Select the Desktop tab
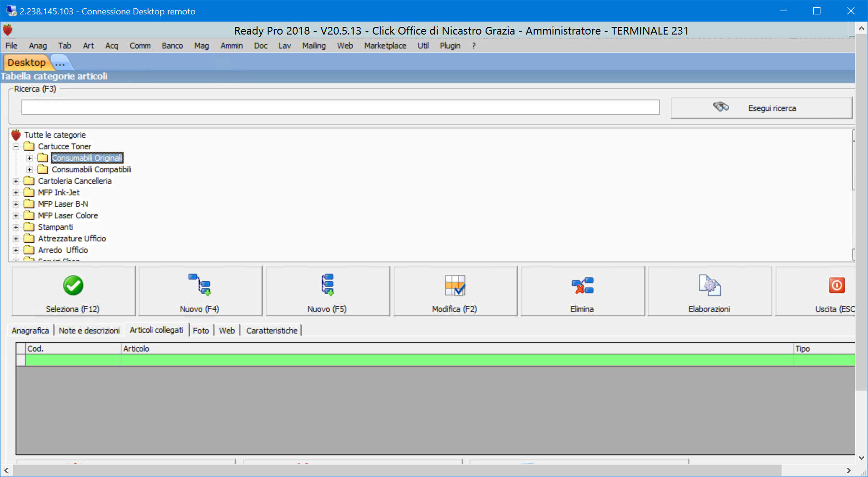This screenshot has height=477, width=868. click(26, 62)
